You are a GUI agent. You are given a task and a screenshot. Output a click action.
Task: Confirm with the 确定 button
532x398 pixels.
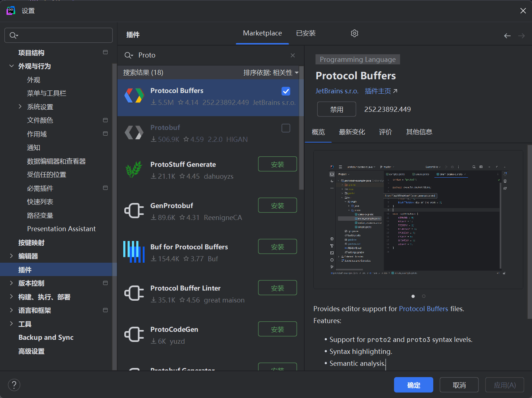[413, 385]
